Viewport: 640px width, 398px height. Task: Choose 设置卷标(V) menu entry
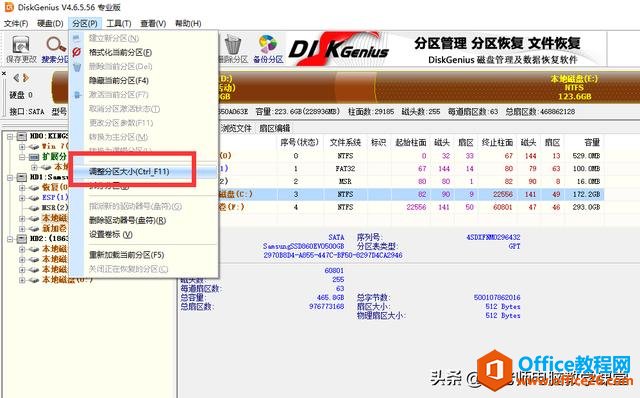(143, 235)
